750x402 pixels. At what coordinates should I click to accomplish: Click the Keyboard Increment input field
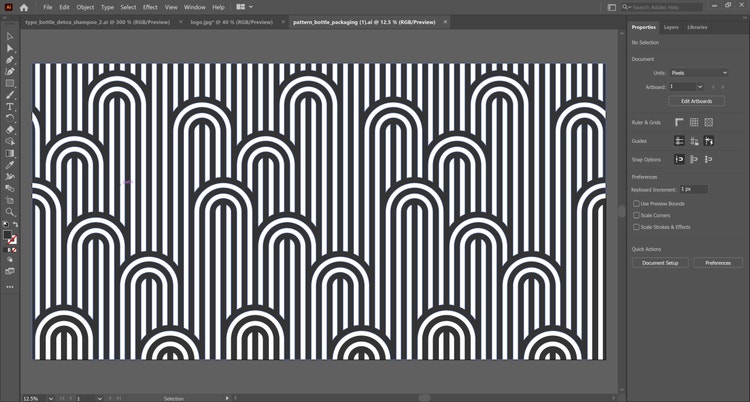(x=693, y=190)
